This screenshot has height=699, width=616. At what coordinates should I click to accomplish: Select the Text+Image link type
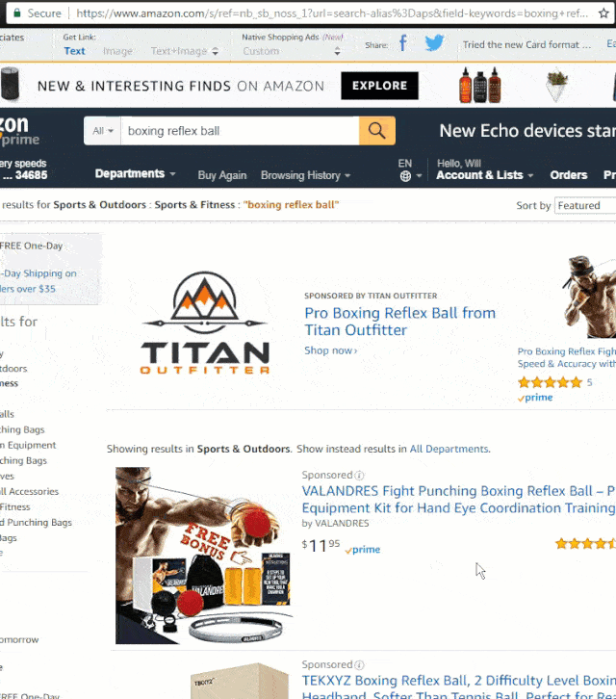184,51
